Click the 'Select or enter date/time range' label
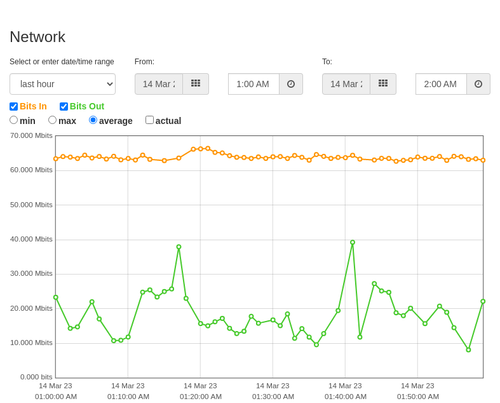The height and width of the screenshot is (403, 500). pyautogui.click(x=62, y=62)
